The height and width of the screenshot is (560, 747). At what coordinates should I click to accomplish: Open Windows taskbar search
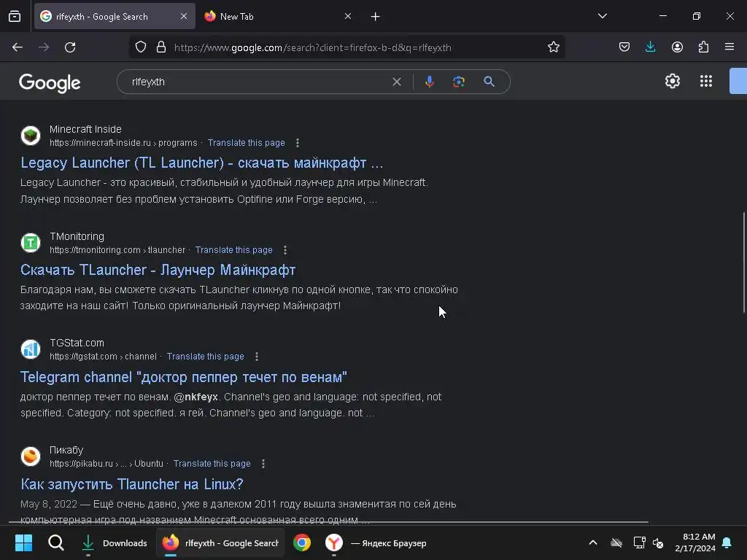click(x=55, y=542)
